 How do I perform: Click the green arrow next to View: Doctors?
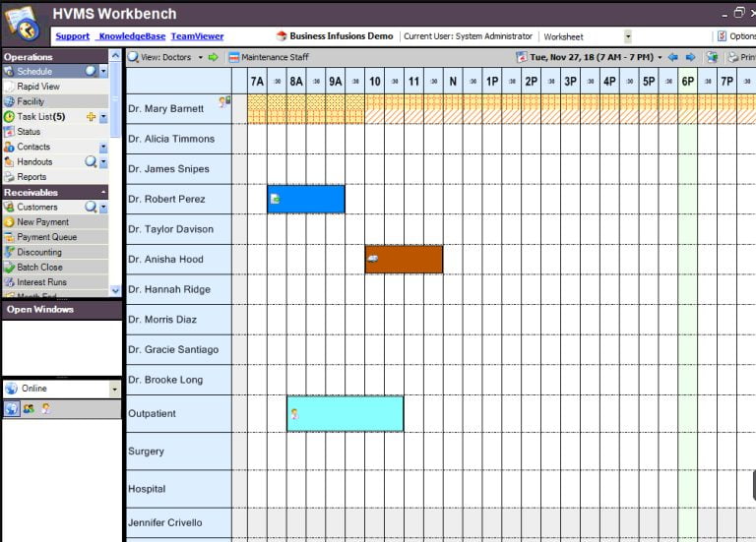click(x=214, y=57)
